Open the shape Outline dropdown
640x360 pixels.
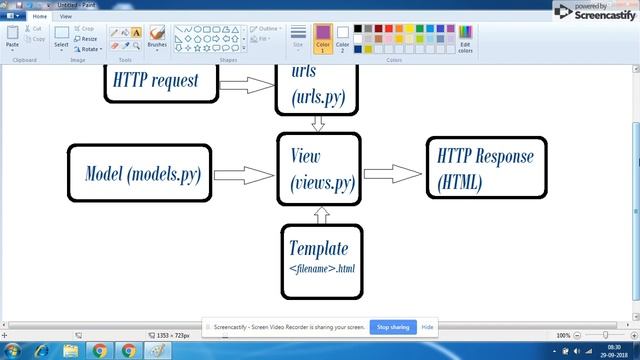point(266,29)
